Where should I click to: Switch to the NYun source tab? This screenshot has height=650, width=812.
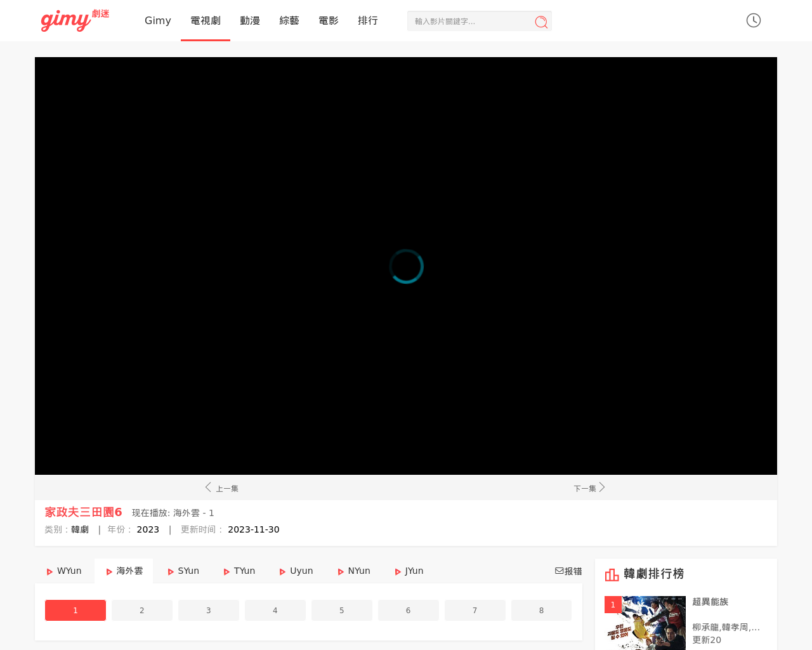point(354,571)
